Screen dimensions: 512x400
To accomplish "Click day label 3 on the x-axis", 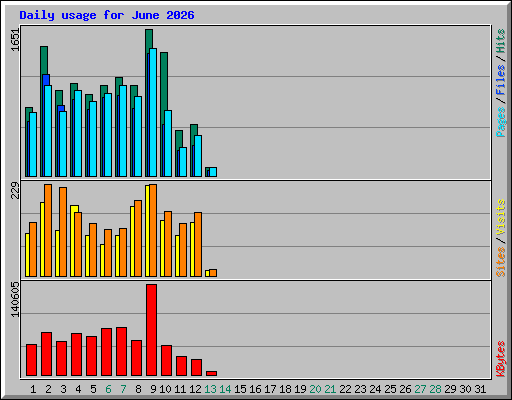I will [x=63, y=389].
